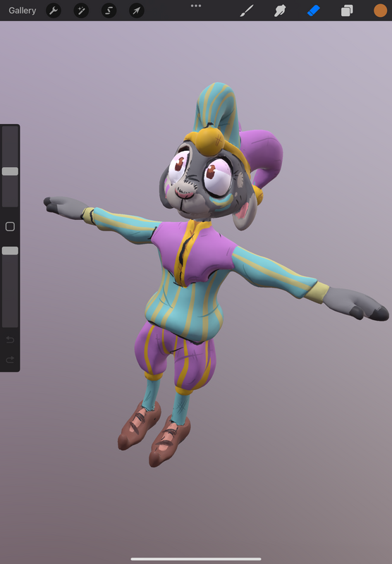
Task: Click the brush opacity slider handle
Action: (10, 251)
